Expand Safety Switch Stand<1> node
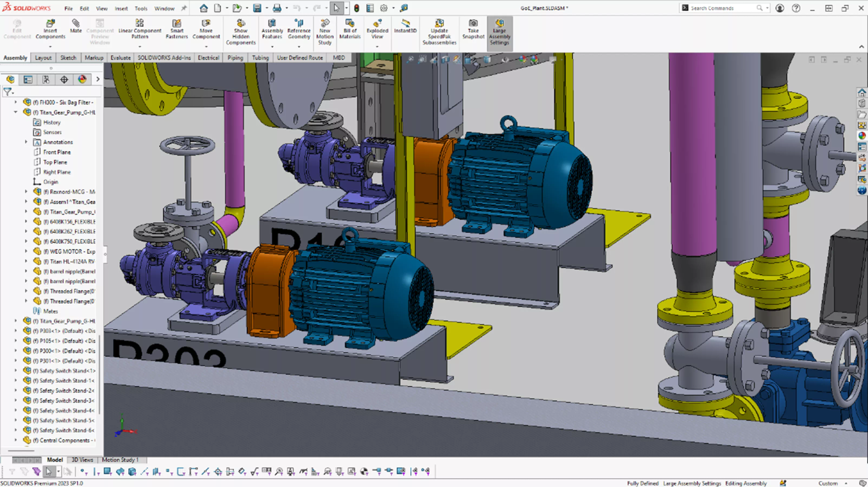The height and width of the screenshot is (487, 868). point(16,371)
